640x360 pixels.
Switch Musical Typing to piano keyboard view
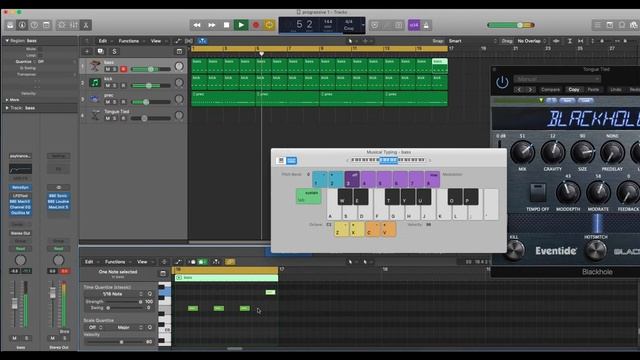[281, 161]
